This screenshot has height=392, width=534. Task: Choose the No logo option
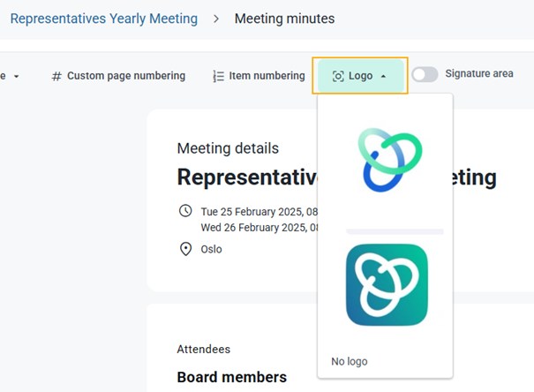(350, 361)
